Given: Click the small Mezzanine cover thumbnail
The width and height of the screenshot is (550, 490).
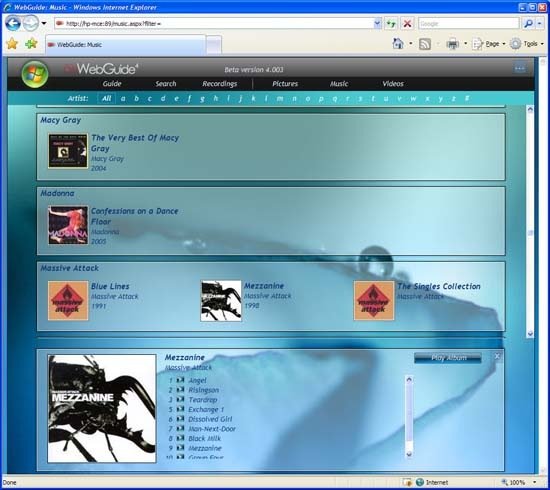Looking at the screenshot, I should [x=221, y=301].
